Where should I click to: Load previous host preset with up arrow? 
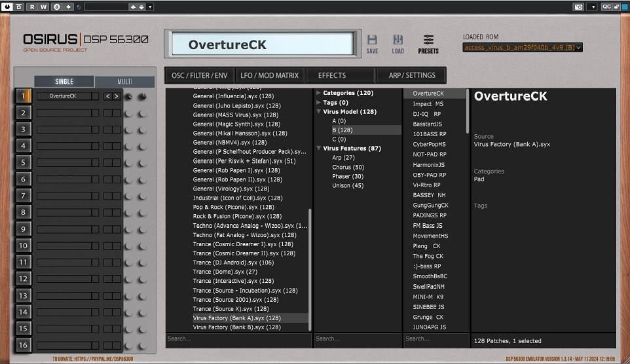tap(133, 7)
